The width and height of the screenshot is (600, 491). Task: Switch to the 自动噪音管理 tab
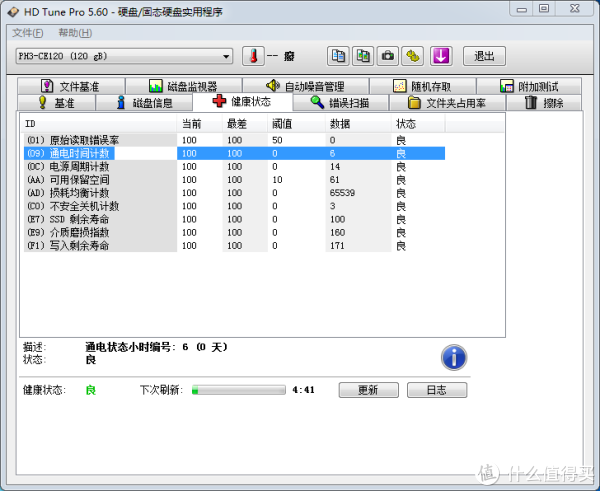(x=305, y=86)
